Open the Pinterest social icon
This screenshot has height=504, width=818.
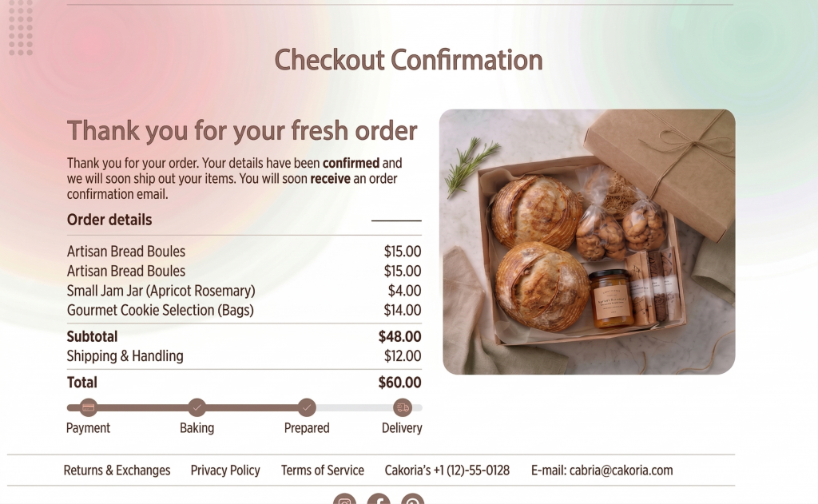[x=412, y=500]
